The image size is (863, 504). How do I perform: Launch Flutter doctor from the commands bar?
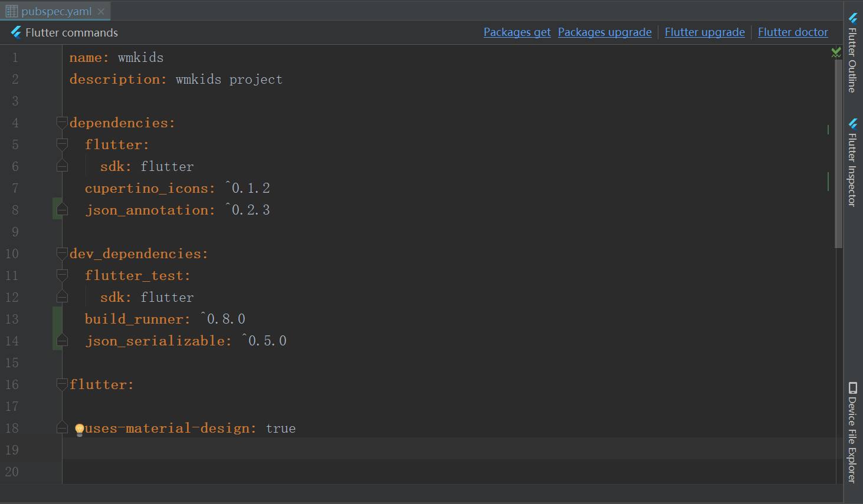pos(793,32)
